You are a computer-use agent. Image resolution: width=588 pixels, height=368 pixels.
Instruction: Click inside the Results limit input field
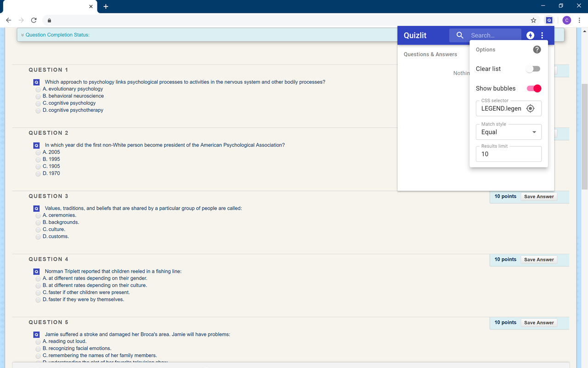click(x=509, y=154)
